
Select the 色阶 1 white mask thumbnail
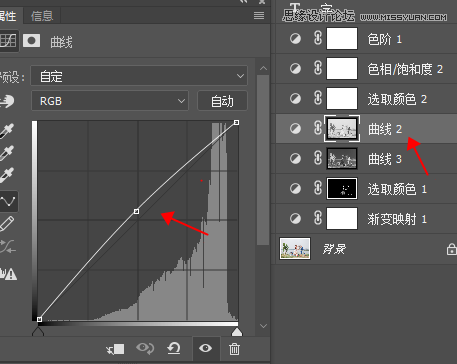coord(342,39)
